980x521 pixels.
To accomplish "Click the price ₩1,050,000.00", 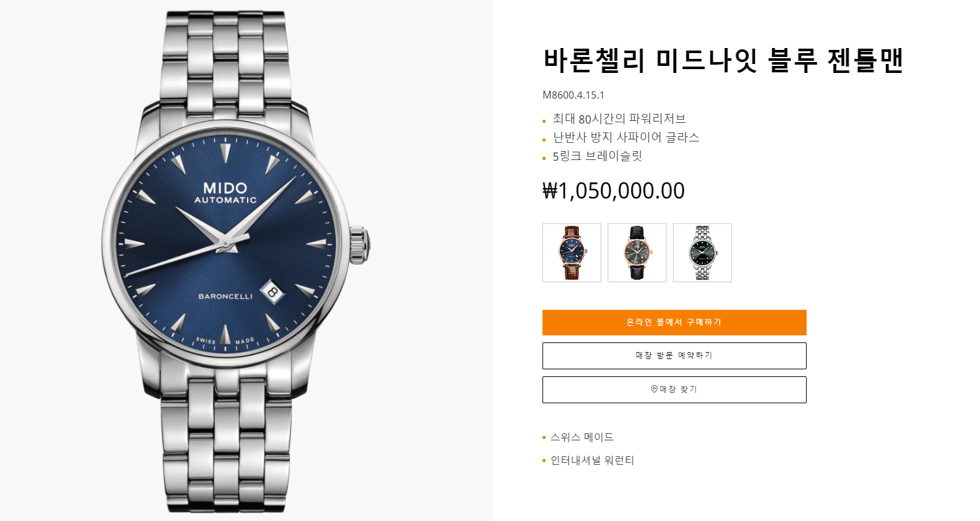I will [613, 191].
